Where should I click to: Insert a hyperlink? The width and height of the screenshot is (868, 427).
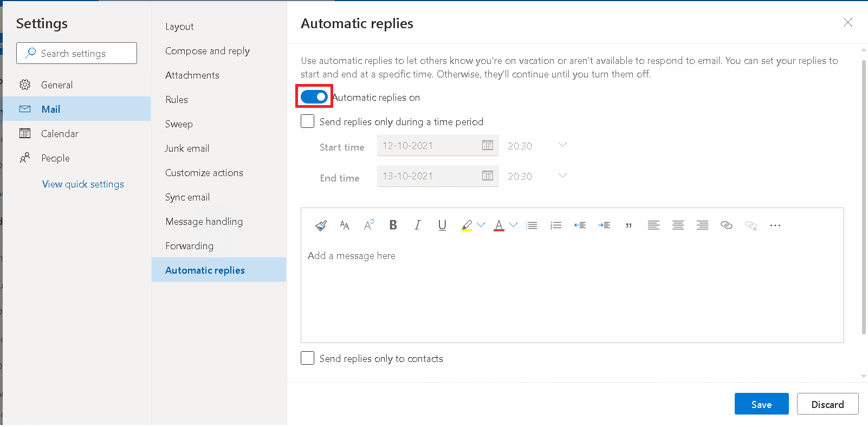727,225
